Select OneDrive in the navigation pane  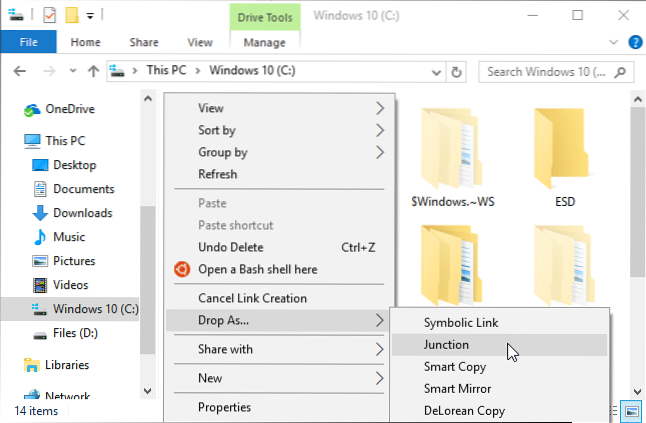(60, 109)
